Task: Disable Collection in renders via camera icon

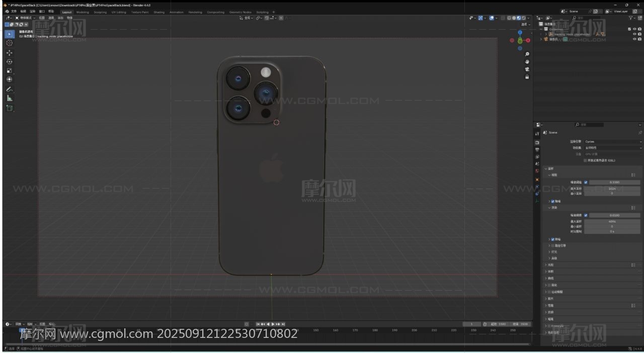Action: pos(639,29)
